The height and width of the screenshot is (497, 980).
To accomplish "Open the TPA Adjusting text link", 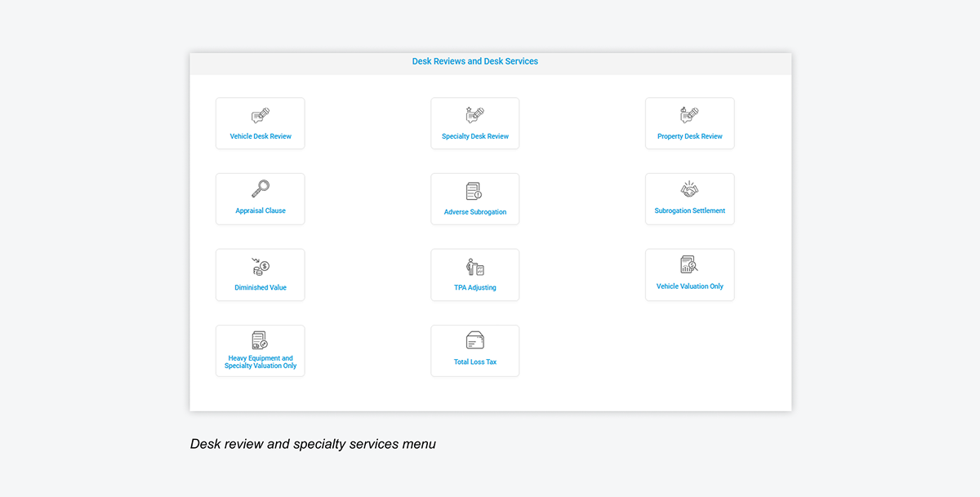I will 474,287.
